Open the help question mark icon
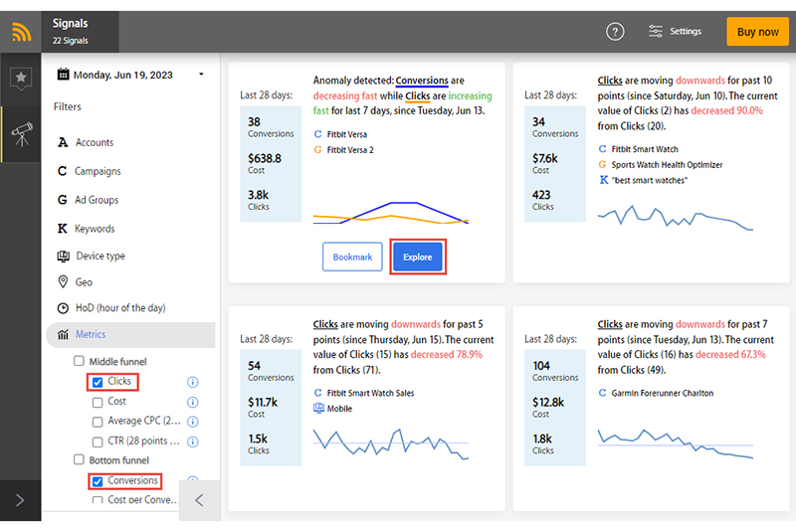This screenshot has width=796, height=532. tap(615, 32)
